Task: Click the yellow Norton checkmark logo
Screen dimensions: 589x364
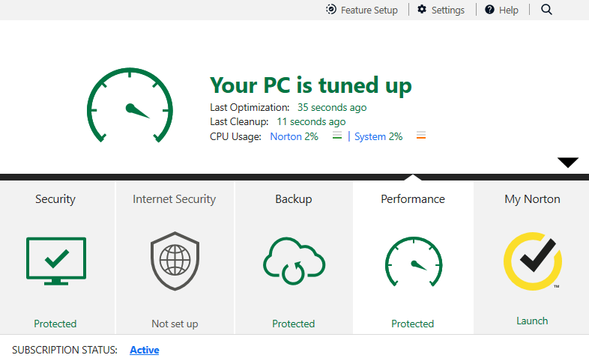Action: point(533,261)
